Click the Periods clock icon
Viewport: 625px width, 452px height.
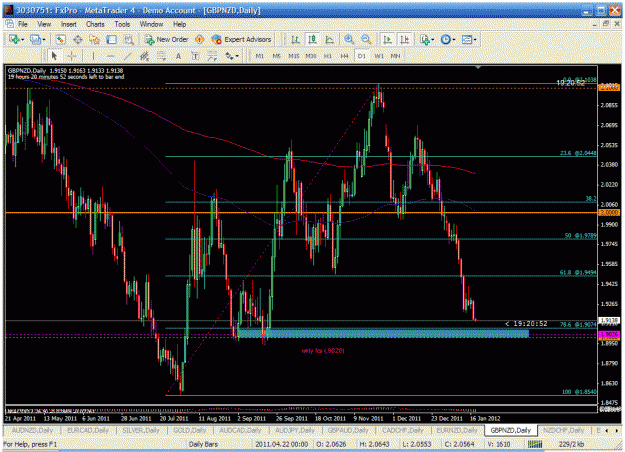tap(446, 39)
